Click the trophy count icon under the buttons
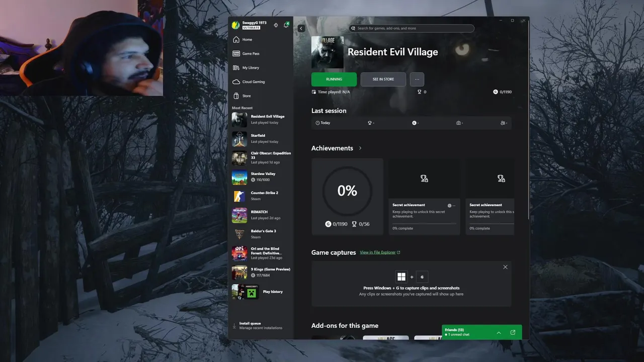Viewport: 644px width, 362px height. [420, 92]
